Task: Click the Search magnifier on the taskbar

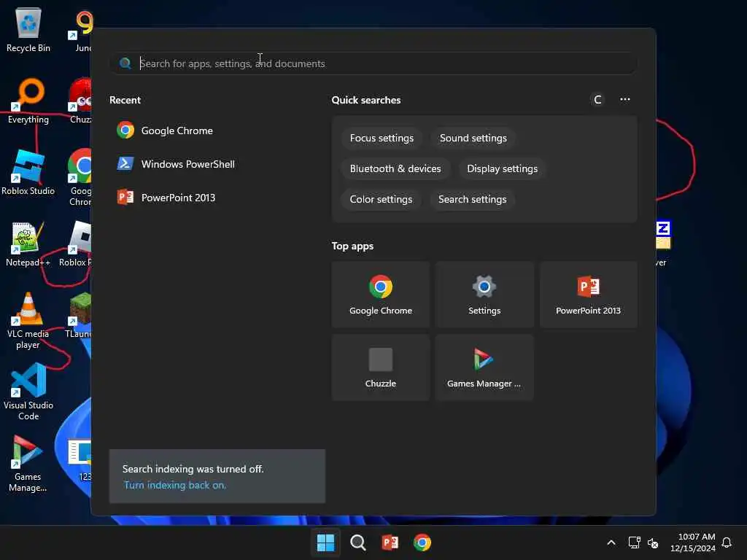Action: pyautogui.click(x=357, y=542)
